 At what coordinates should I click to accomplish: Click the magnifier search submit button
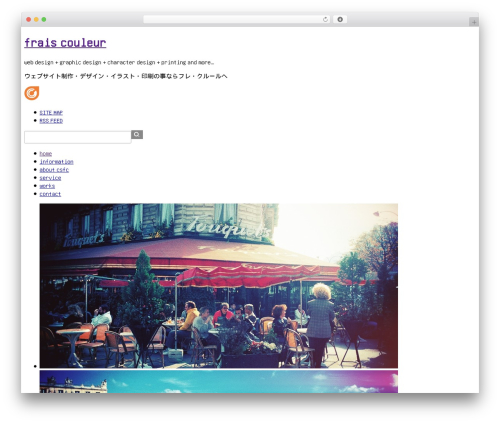(137, 134)
